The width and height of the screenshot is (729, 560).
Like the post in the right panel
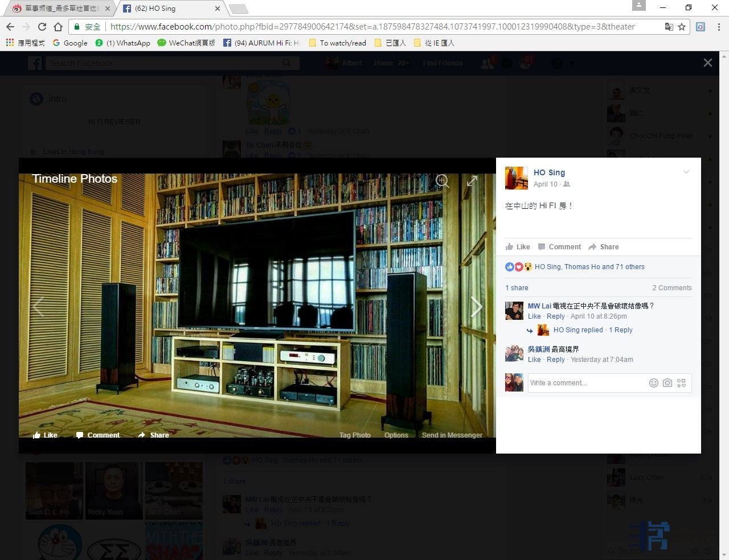pyautogui.click(x=518, y=247)
